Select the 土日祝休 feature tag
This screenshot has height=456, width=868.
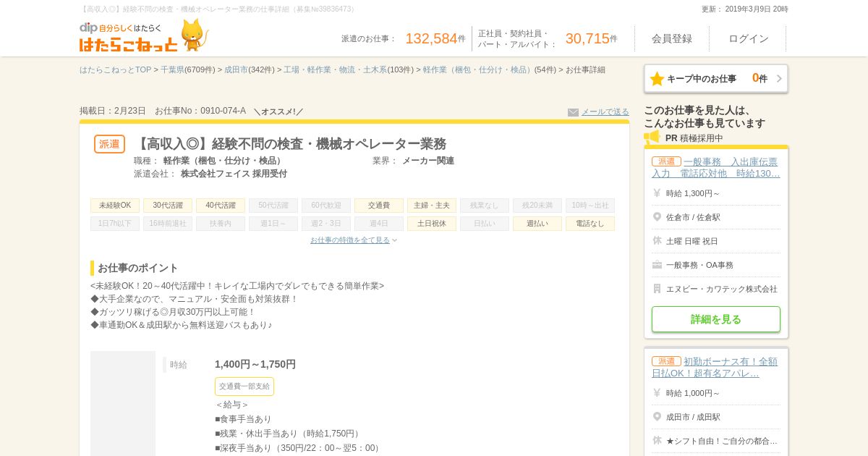432,224
